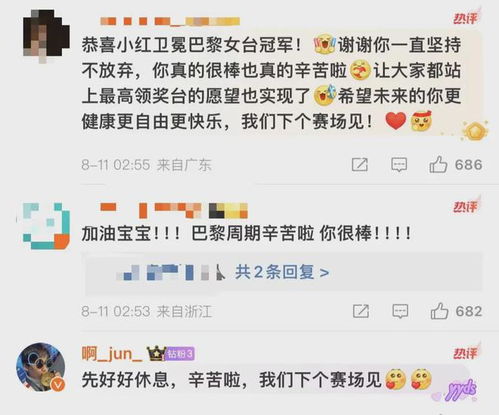Click 啊_jun_ sunglasses avatar
The width and height of the screenshot is (499, 415).
(x=41, y=367)
